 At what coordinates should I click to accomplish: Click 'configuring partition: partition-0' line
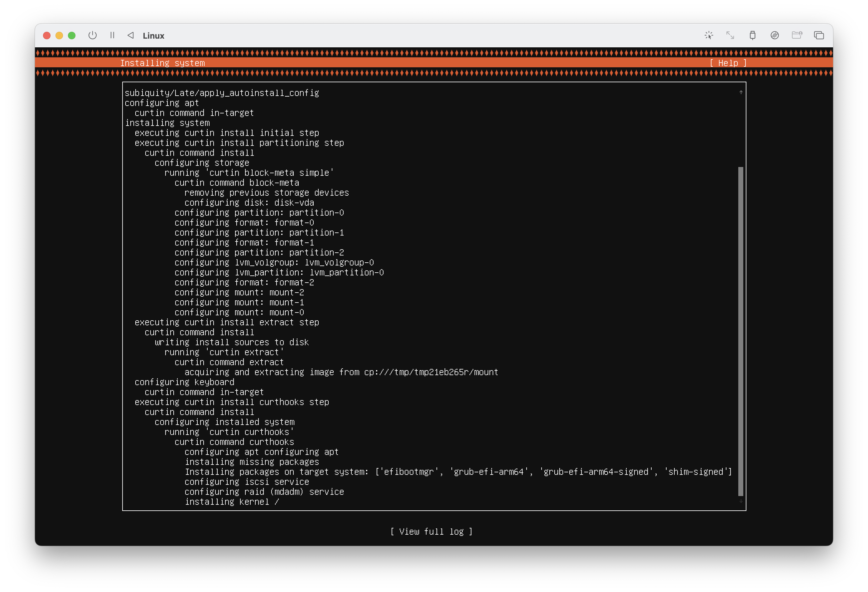point(259,213)
